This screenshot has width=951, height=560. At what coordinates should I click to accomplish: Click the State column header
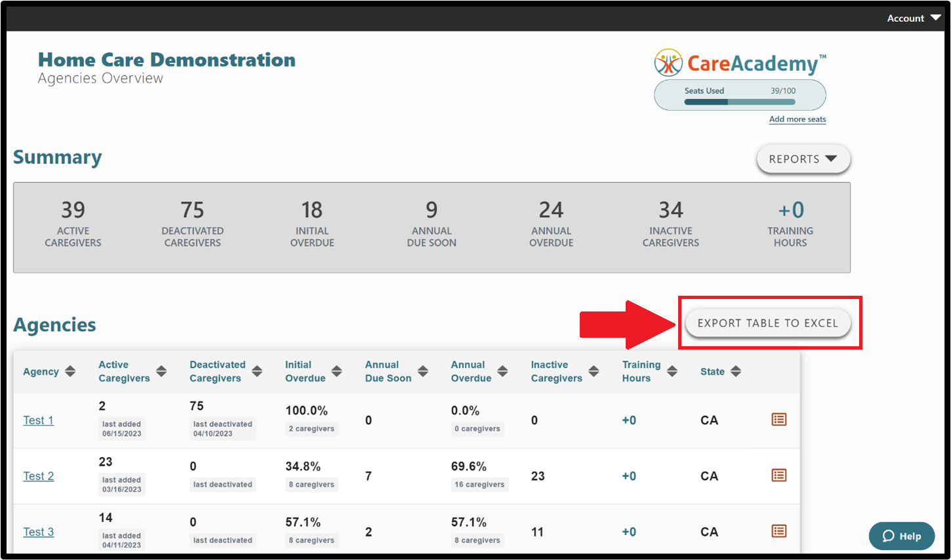pyautogui.click(x=712, y=372)
